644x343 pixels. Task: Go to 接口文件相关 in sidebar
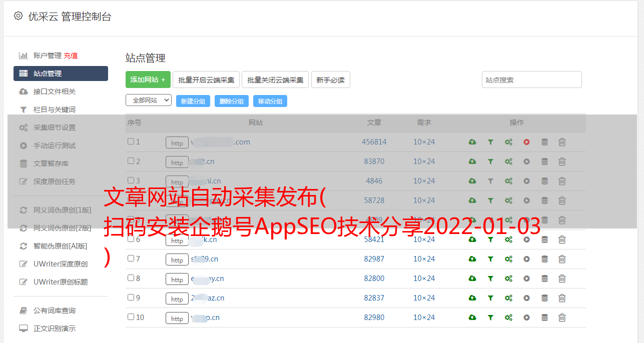[54, 91]
